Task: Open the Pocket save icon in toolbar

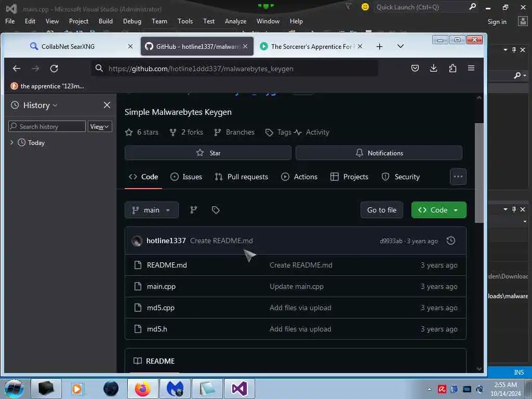Action: pyautogui.click(x=415, y=68)
